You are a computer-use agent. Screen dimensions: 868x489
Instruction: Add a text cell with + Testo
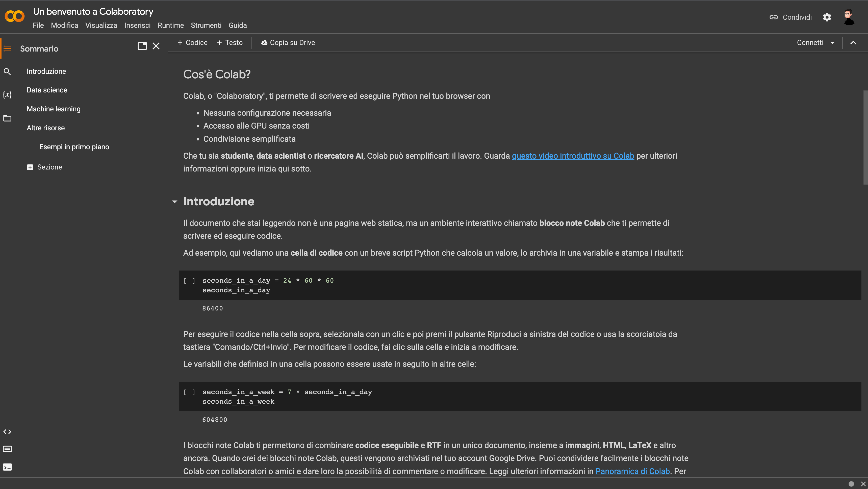coord(230,43)
